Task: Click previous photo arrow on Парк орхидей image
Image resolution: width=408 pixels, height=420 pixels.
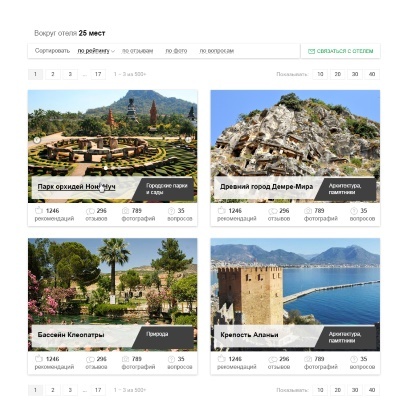Action: click(x=37, y=140)
